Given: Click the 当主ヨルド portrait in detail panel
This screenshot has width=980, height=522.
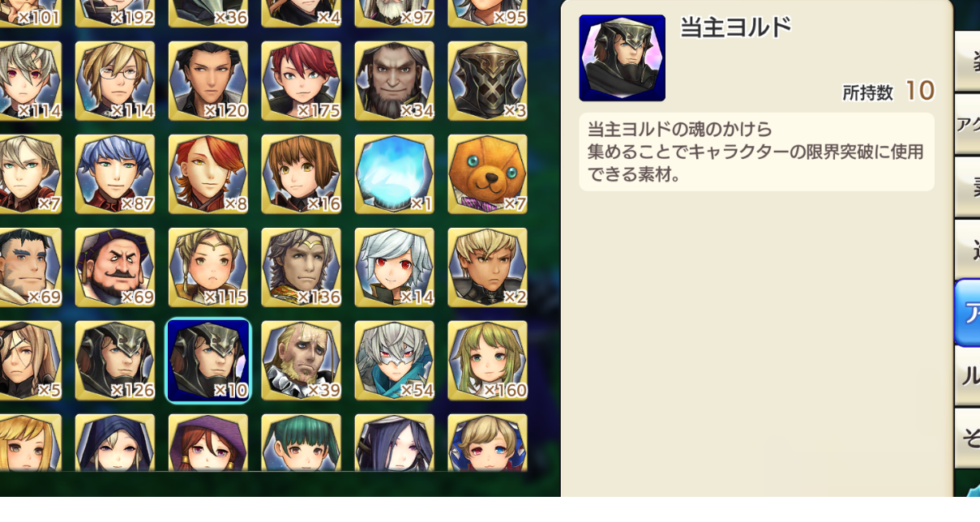Looking at the screenshot, I should (x=622, y=58).
